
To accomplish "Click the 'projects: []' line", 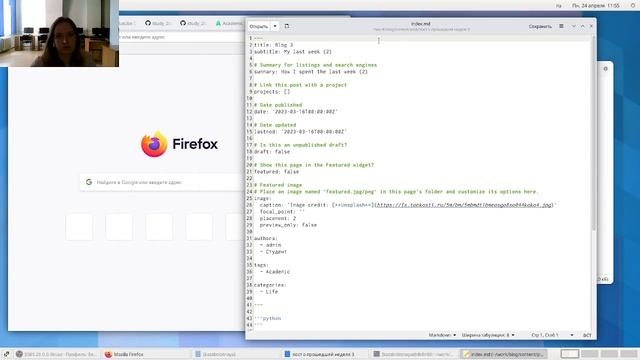I will (x=272, y=92).
